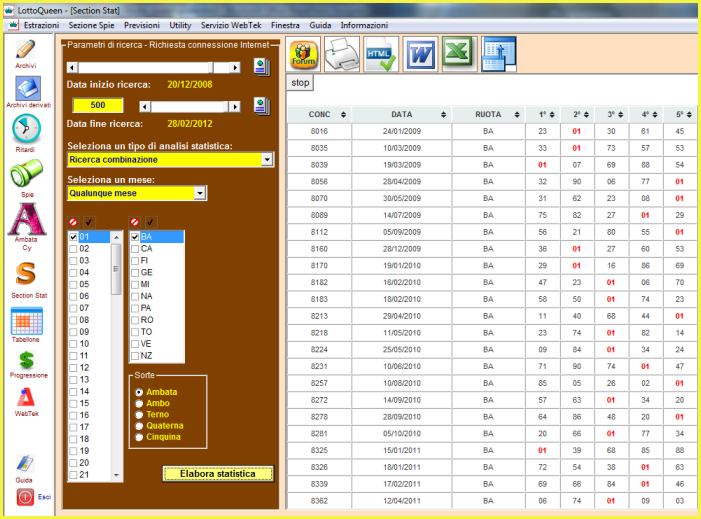This screenshot has width=701, height=519.
Task: Click right arrow of end date slider
Action: (x=235, y=107)
